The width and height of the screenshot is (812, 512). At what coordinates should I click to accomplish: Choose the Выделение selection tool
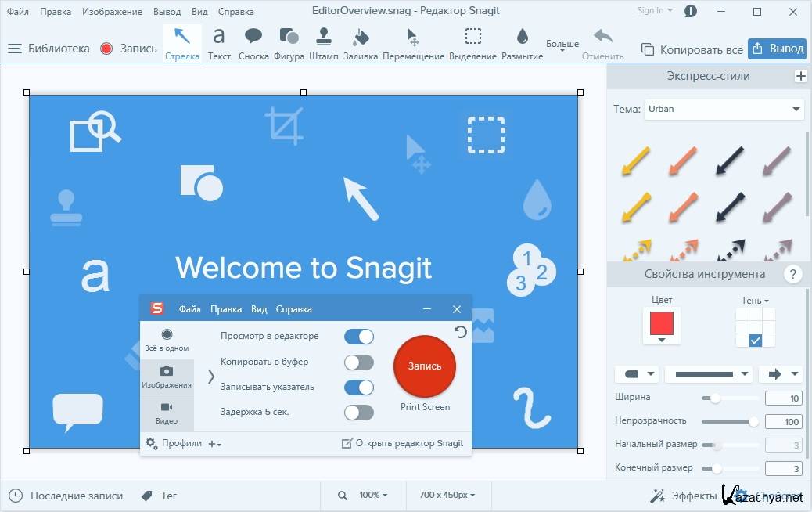coord(472,42)
